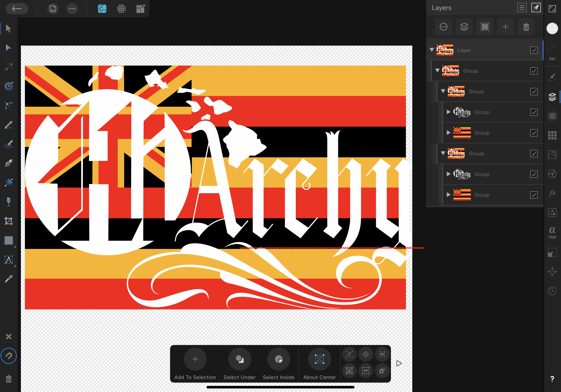Tap the hide selection eye icon
Viewport: 561px width, 392px height.
tap(366, 371)
